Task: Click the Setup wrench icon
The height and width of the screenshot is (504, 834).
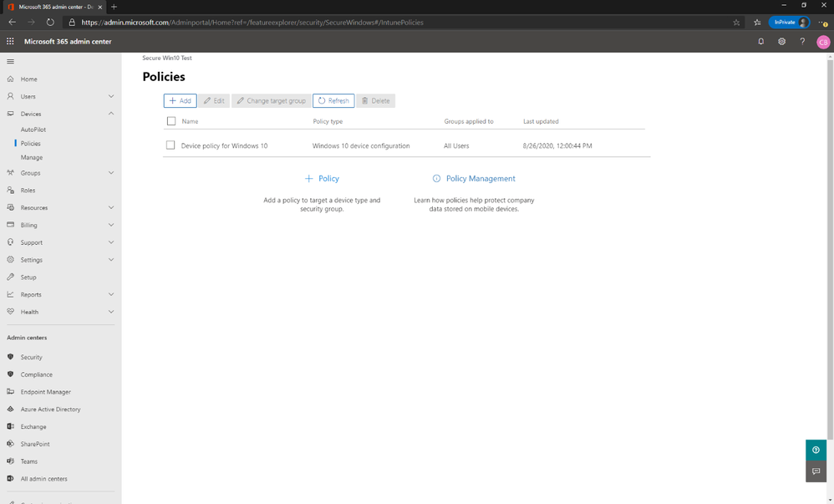Action: 10,277
